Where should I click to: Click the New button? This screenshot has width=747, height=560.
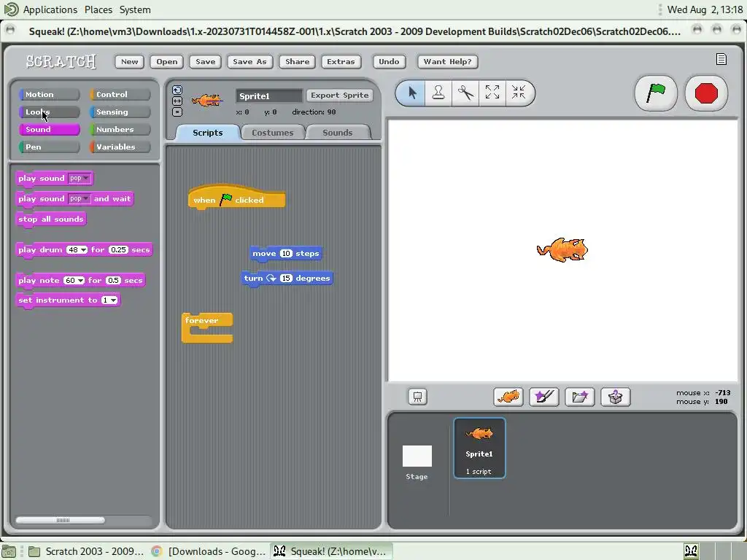[x=130, y=61]
